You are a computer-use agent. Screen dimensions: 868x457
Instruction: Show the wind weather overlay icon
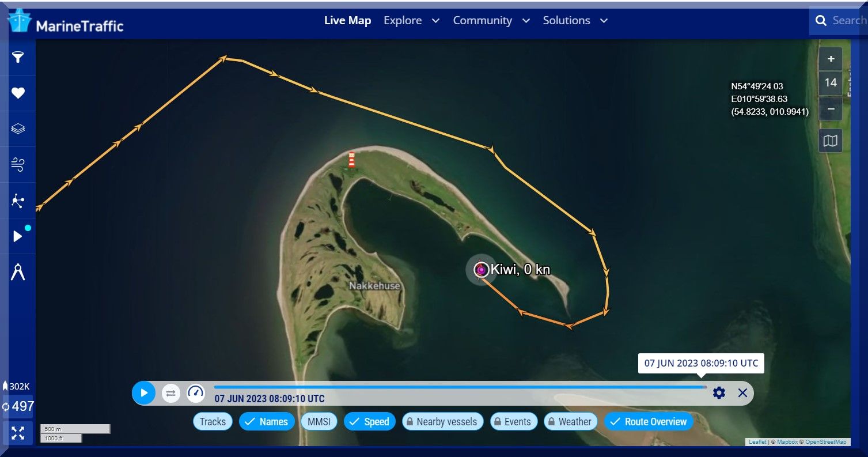tap(18, 164)
